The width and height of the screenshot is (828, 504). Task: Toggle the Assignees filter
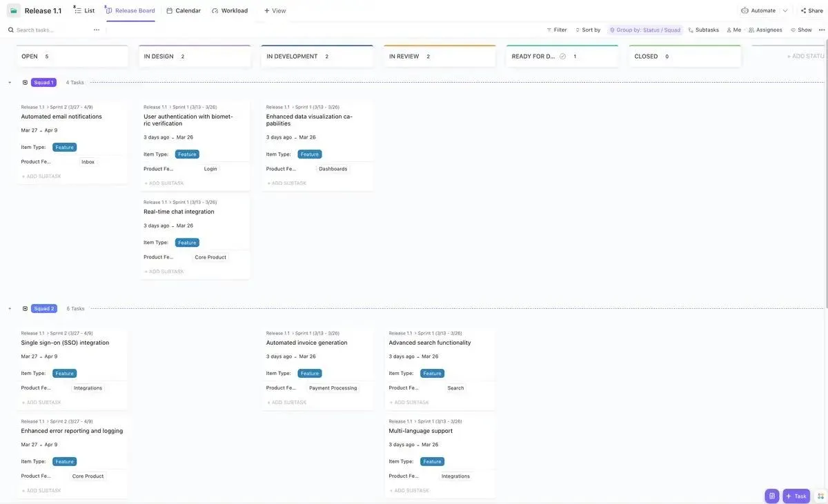[765, 30]
